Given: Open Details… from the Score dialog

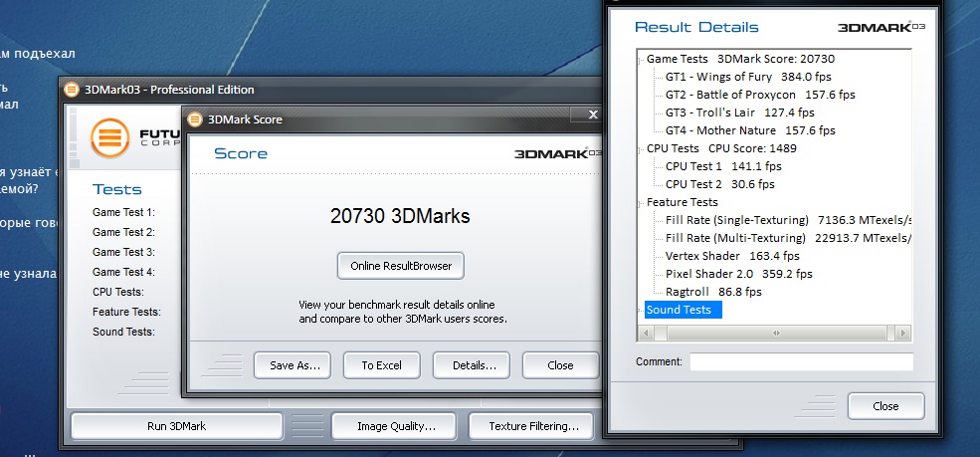Looking at the screenshot, I should pyautogui.click(x=472, y=365).
